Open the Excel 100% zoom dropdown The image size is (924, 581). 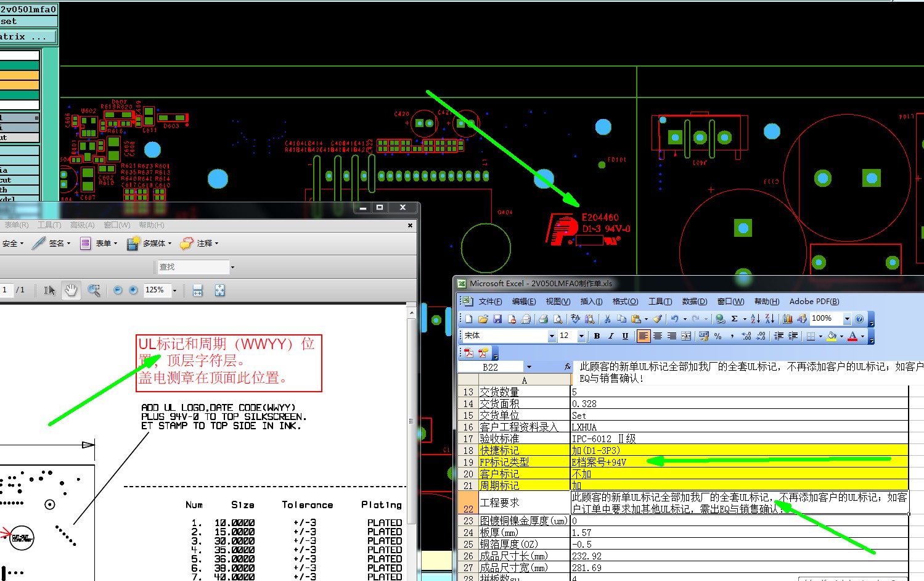tap(847, 319)
